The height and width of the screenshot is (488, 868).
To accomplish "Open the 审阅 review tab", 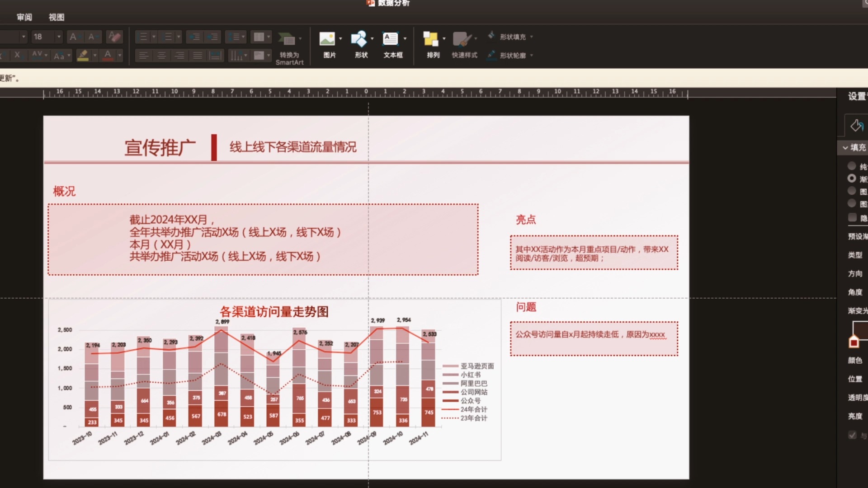I will pyautogui.click(x=24, y=17).
